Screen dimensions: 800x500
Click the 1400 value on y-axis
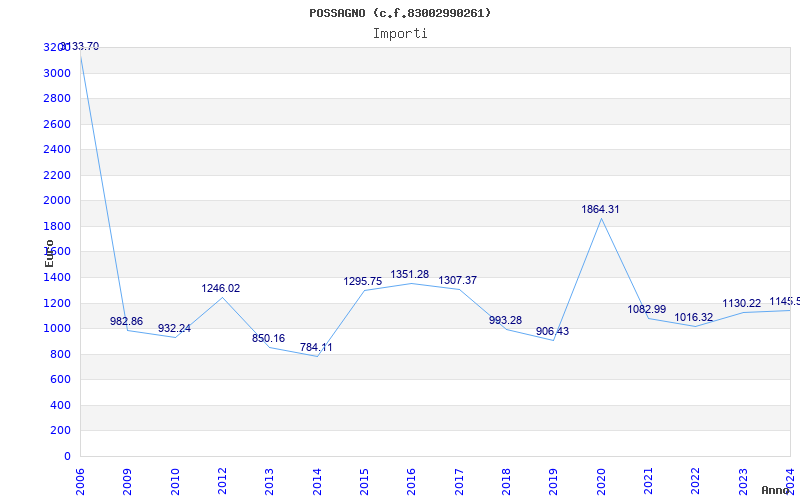[x=57, y=278]
